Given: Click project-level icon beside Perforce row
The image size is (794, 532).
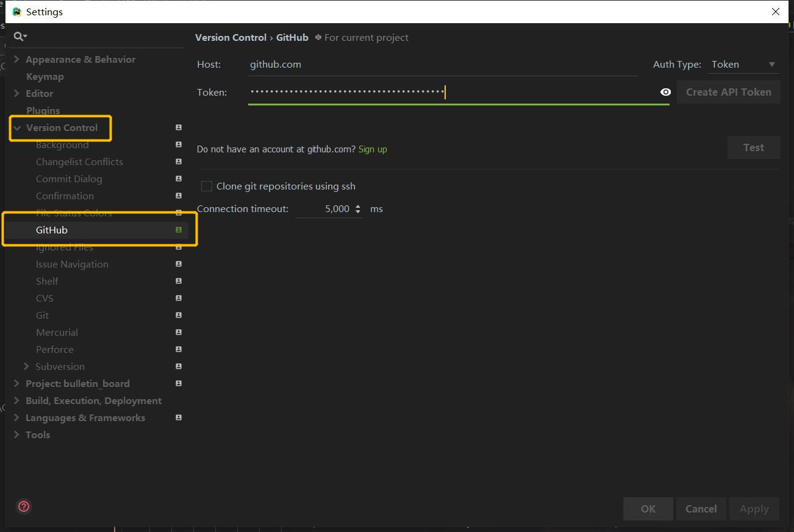Looking at the screenshot, I should pos(179,349).
